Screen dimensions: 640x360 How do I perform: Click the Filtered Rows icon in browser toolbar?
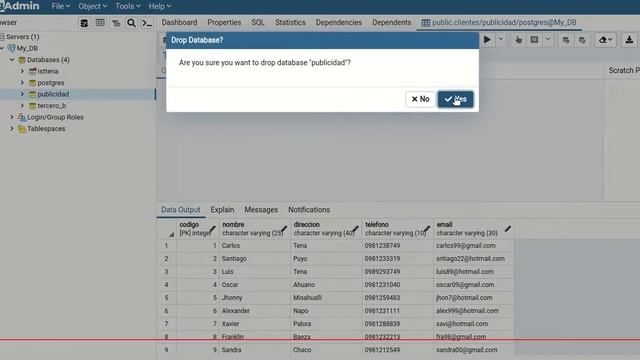point(116,23)
